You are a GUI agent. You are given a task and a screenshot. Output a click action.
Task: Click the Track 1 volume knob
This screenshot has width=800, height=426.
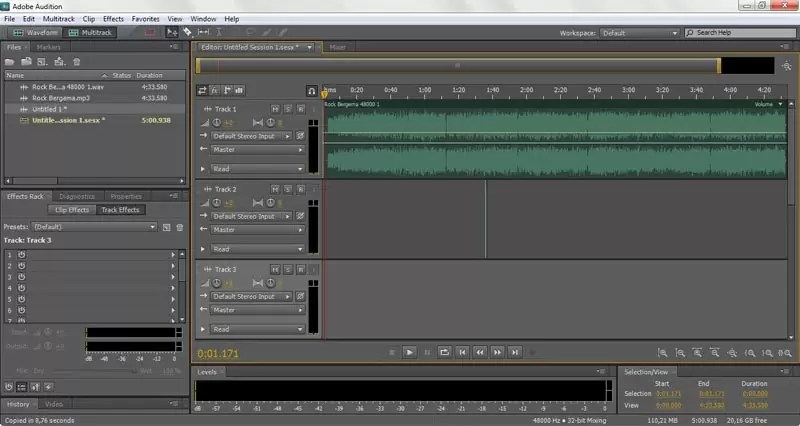tap(217, 122)
